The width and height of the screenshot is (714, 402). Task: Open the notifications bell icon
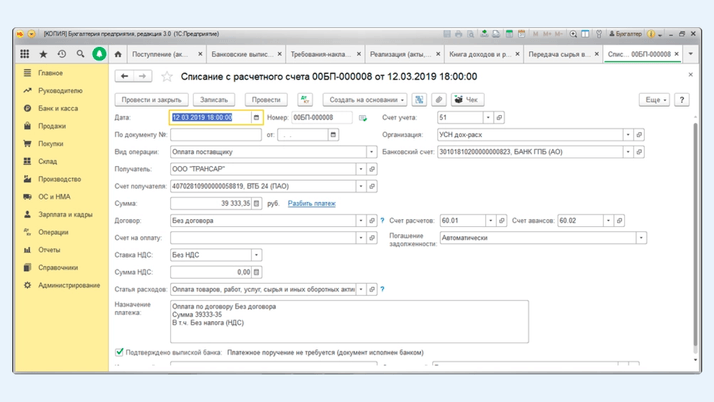(x=99, y=54)
